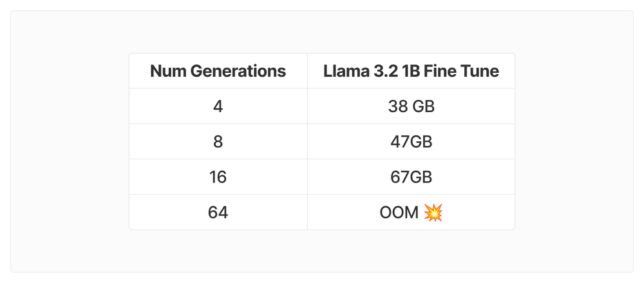Select the cell showing 16 generations
The image size is (644, 283).
218,177
